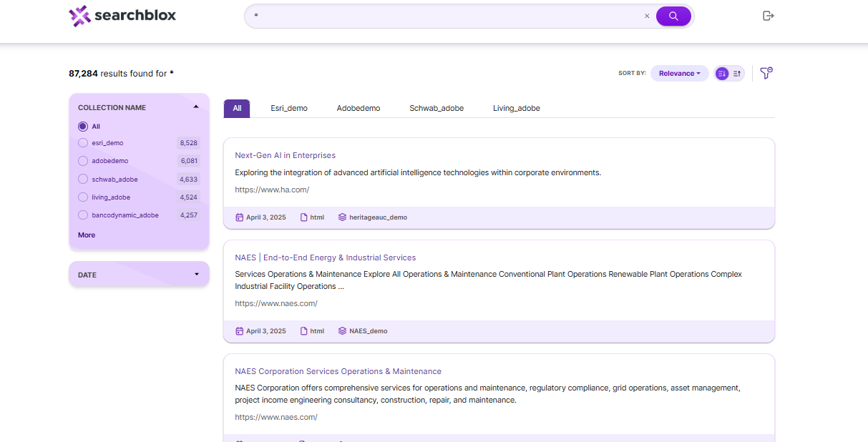
Task: Select the living_adobe radio button
Action: pos(83,197)
